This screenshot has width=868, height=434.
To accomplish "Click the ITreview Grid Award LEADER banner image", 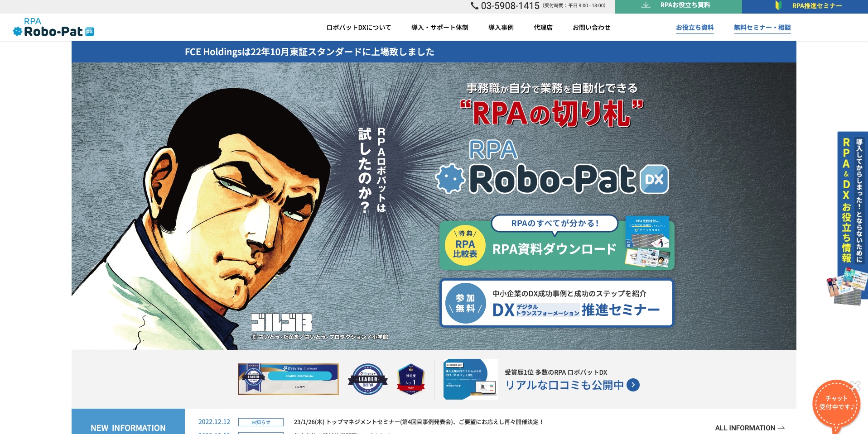I will (x=288, y=379).
